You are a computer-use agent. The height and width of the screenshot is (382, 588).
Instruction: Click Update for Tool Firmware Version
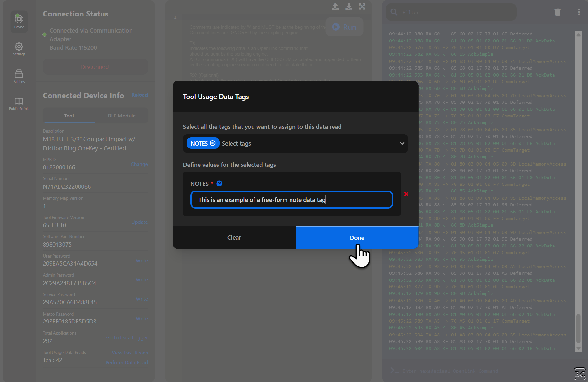coord(139,222)
